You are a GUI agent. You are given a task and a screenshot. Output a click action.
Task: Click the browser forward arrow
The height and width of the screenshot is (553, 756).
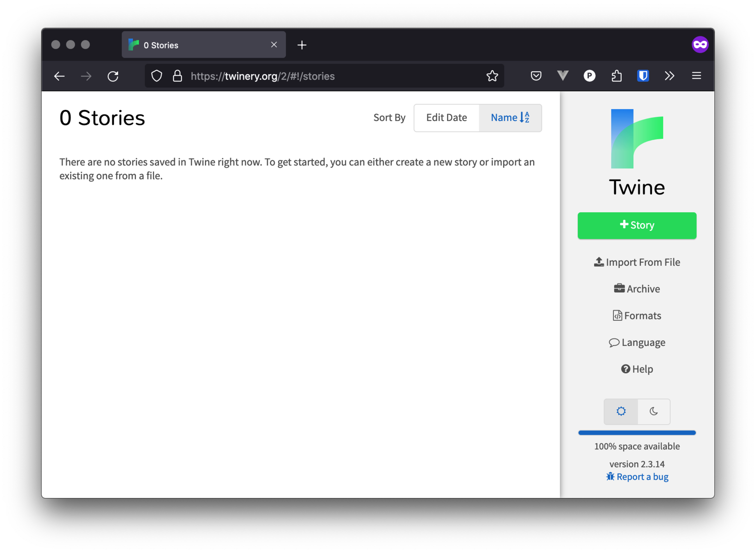(x=86, y=76)
